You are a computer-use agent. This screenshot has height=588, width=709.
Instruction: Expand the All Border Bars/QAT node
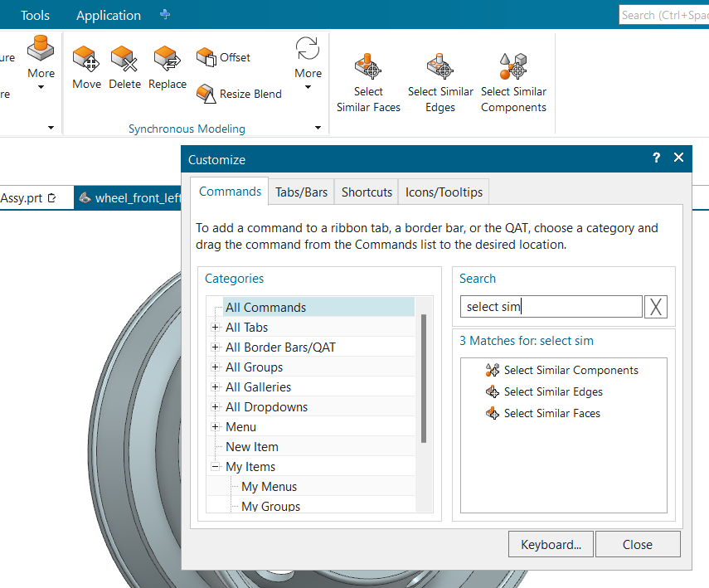click(215, 347)
